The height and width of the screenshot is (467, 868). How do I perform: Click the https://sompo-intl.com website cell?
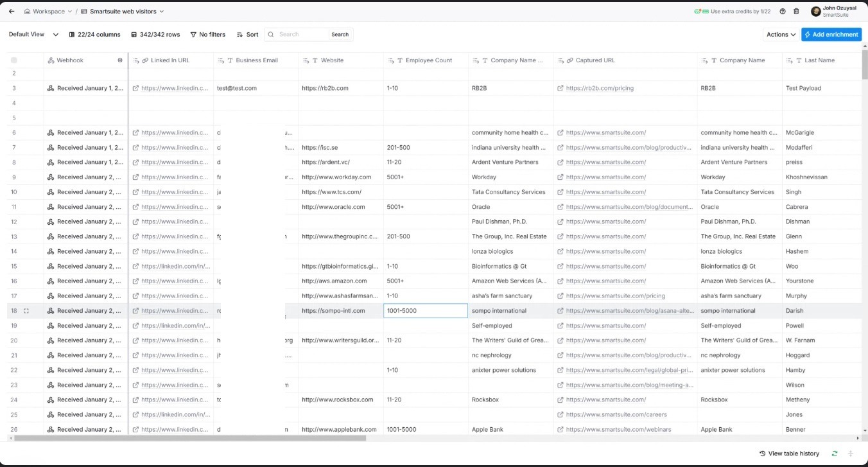pos(341,311)
